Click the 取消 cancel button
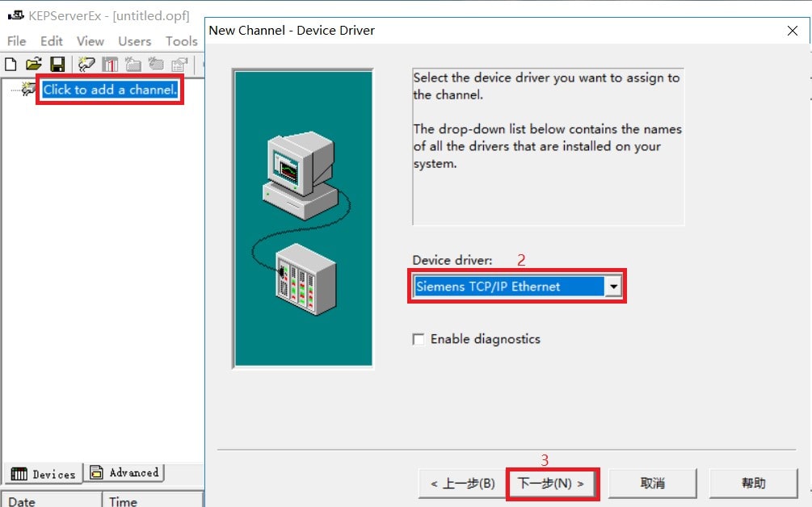 pyautogui.click(x=652, y=484)
